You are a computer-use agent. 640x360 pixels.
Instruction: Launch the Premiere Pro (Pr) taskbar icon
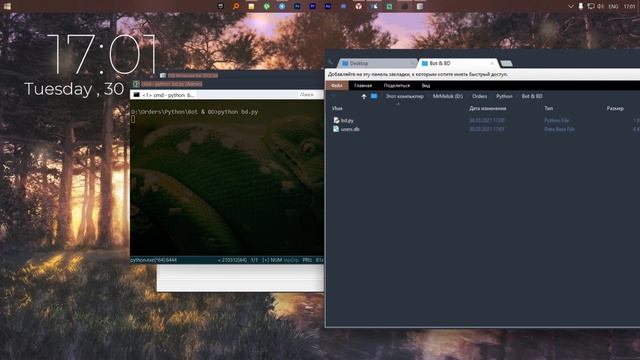tap(313, 6)
